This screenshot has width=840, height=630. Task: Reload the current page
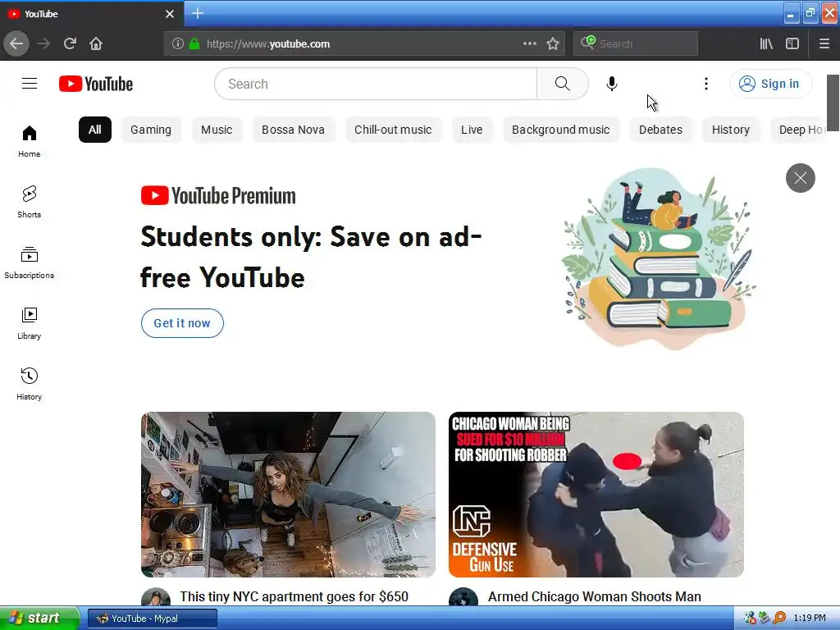click(x=71, y=43)
